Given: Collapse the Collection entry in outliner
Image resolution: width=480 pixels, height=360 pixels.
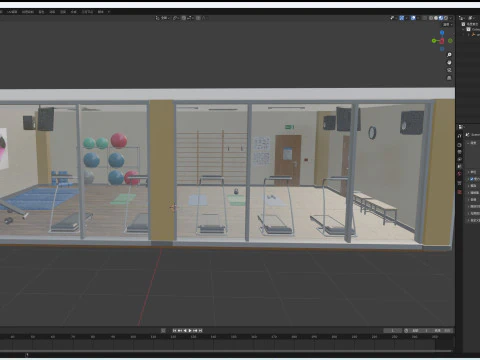Looking at the screenshot, I should [x=463, y=30].
